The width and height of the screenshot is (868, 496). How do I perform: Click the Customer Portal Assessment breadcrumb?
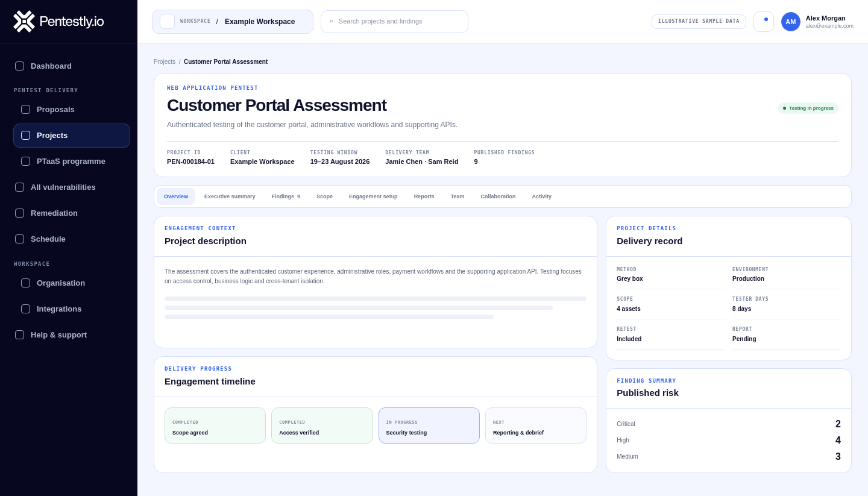click(226, 62)
